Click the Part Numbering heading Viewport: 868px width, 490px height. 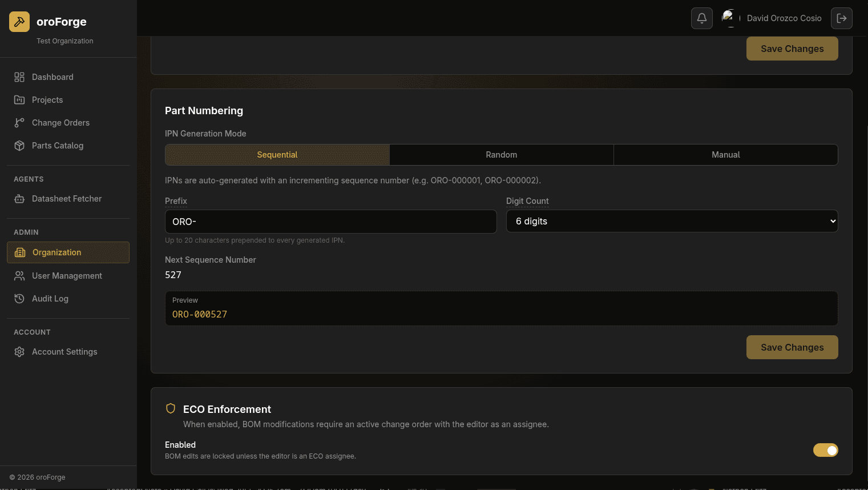pyautogui.click(x=204, y=111)
